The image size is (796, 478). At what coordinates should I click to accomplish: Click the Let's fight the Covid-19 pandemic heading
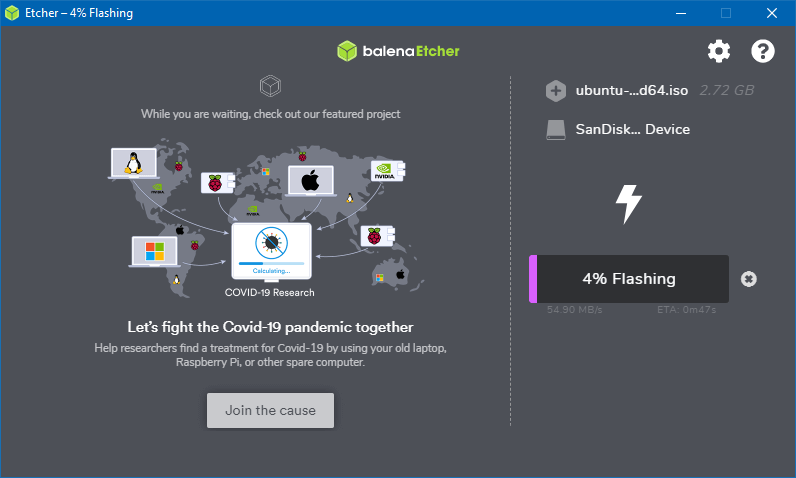pyautogui.click(x=270, y=327)
